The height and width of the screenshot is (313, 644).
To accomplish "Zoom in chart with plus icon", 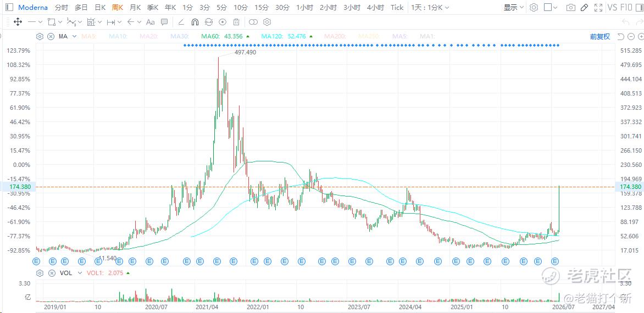I will pos(642,36).
